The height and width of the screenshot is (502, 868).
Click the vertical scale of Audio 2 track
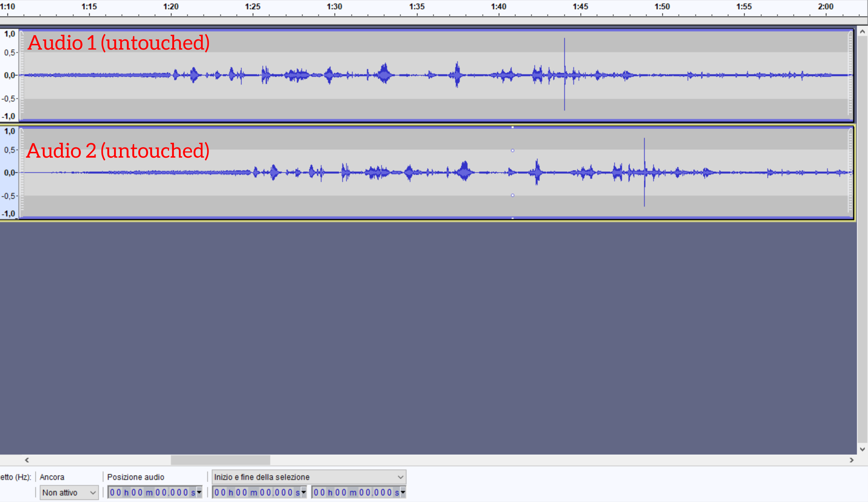click(x=9, y=172)
